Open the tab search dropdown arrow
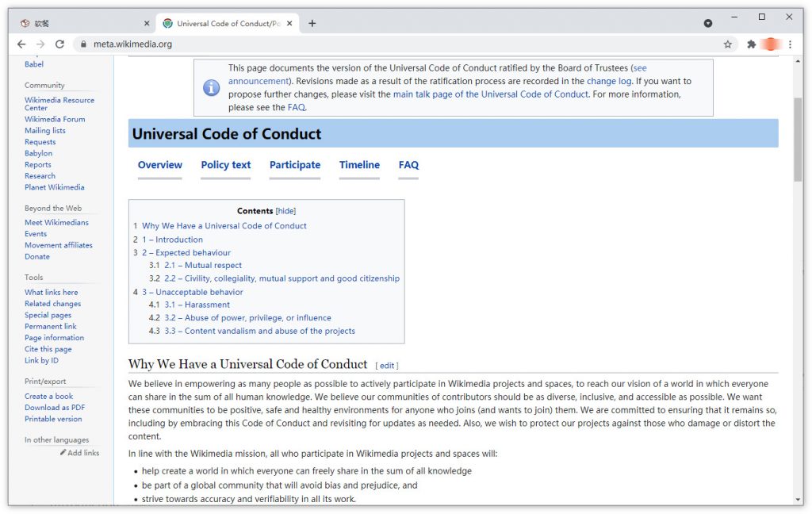This screenshot has width=812, height=514. tap(708, 23)
